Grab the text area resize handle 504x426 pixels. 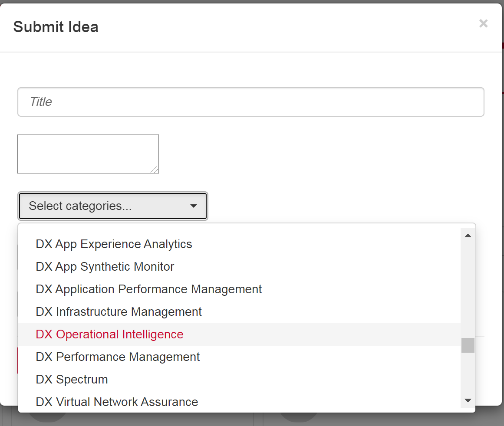pos(155,170)
